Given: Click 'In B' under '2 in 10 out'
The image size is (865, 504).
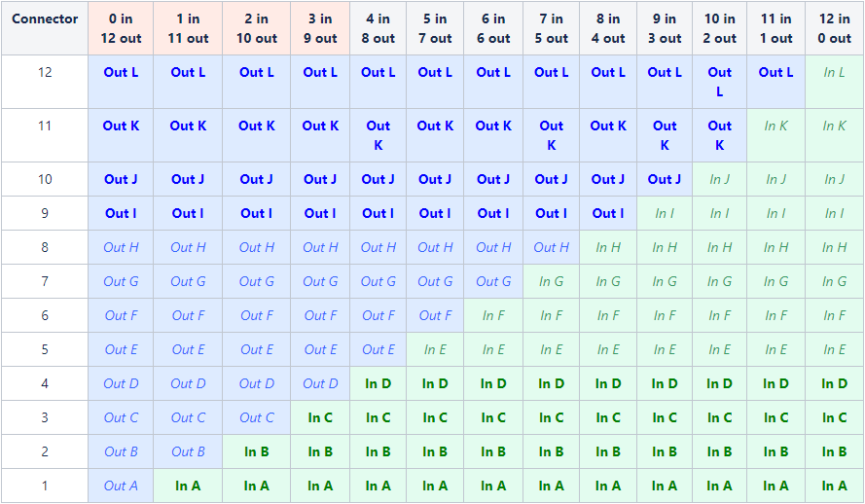Looking at the screenshot, I should [257, 452].
